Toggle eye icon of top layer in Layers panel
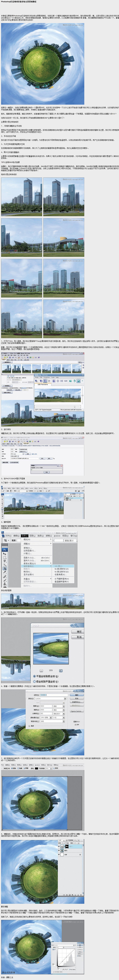This screenshot has width=119, height=980. point(59,846)
